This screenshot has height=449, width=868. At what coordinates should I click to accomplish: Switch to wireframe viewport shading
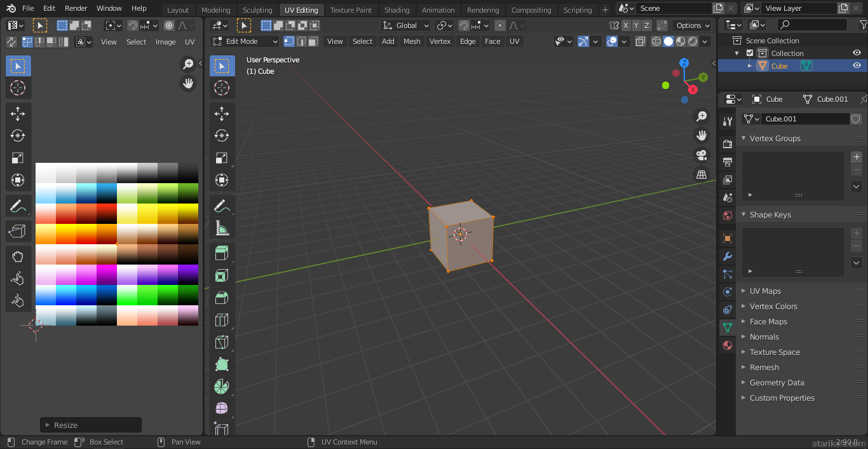point(657,41)
